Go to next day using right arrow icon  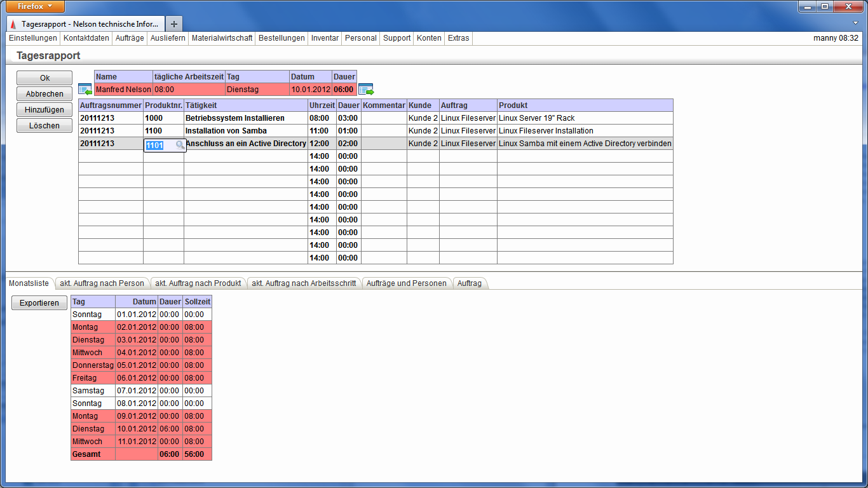click(366, 89)
